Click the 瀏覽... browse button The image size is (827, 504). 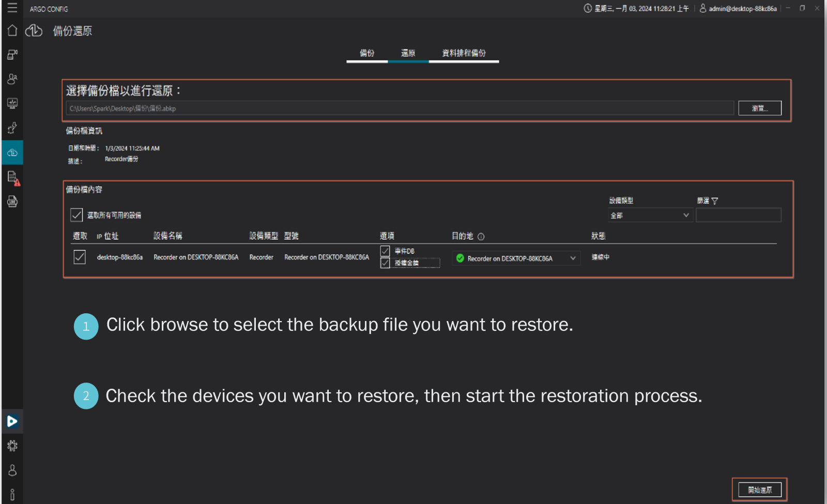click(x=759, y=108)
